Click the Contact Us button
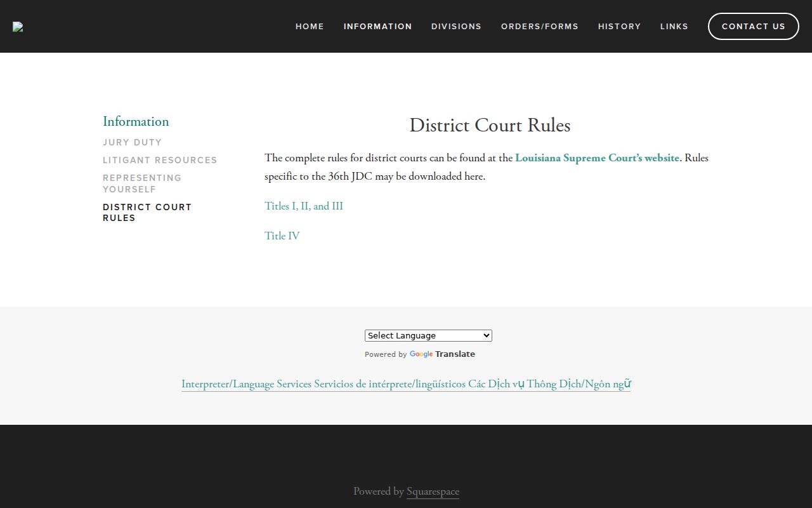Viewport: 812px width, 508px height. click(x=754, y=27)
